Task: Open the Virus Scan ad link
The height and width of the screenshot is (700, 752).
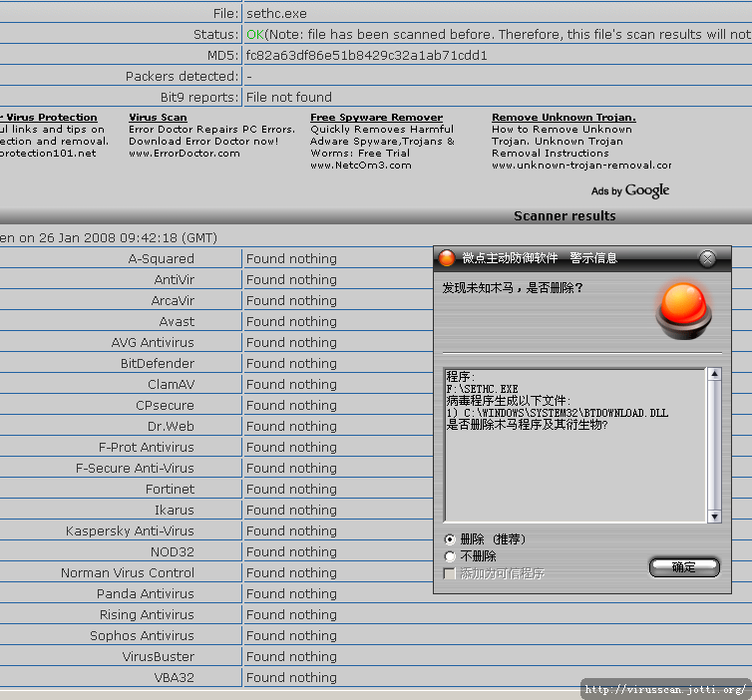Action: [158, 117]
